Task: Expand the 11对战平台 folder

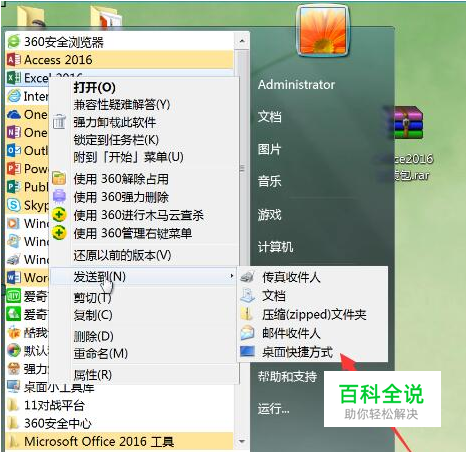Action: click(x=54, y=405)
